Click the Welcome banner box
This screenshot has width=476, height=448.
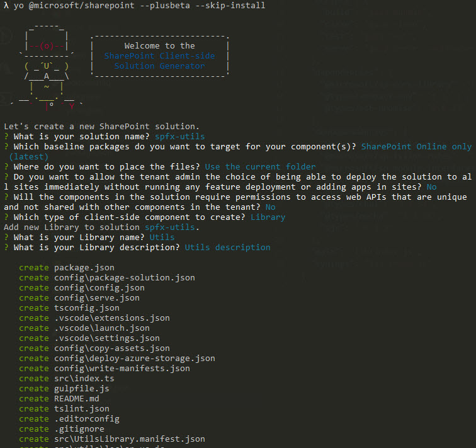click(159, 56)
